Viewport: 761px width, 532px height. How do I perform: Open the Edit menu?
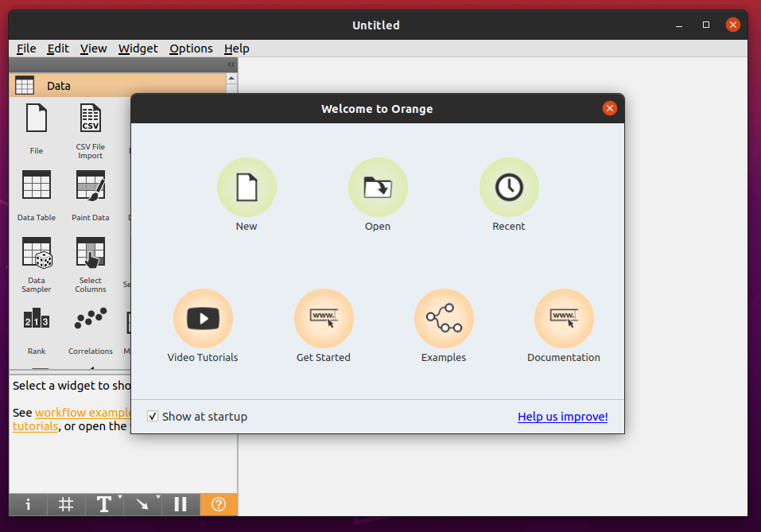58,49
